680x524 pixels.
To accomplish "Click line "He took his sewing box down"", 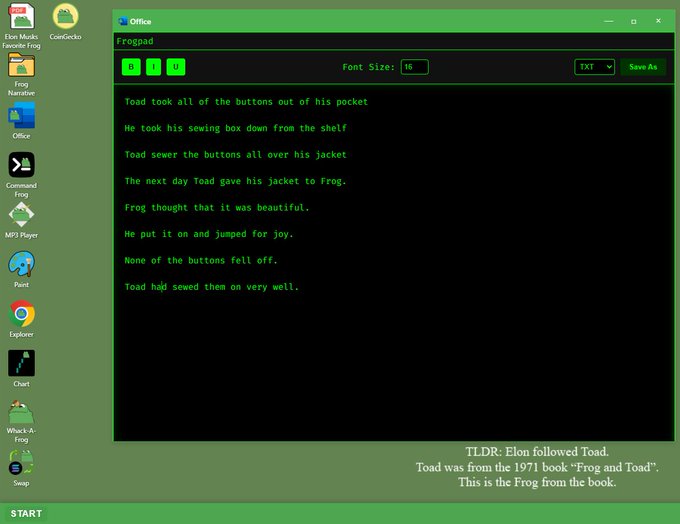I will tap(235, 128).
